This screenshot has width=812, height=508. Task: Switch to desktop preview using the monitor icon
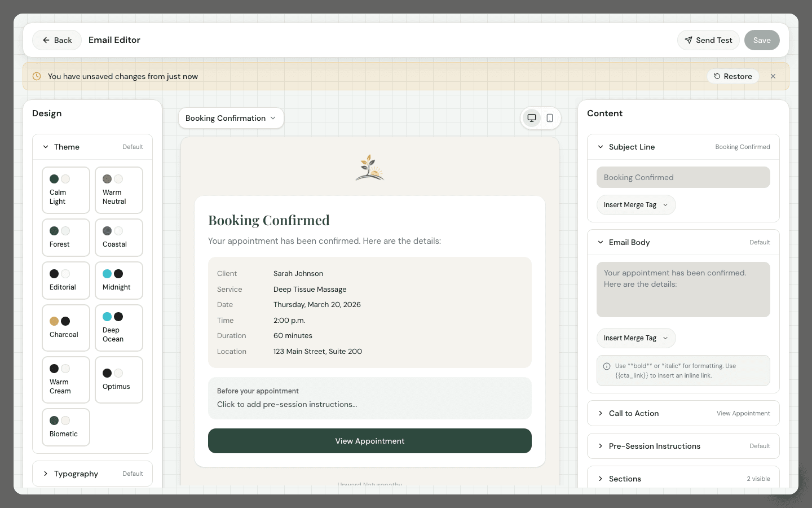[531, 118]
